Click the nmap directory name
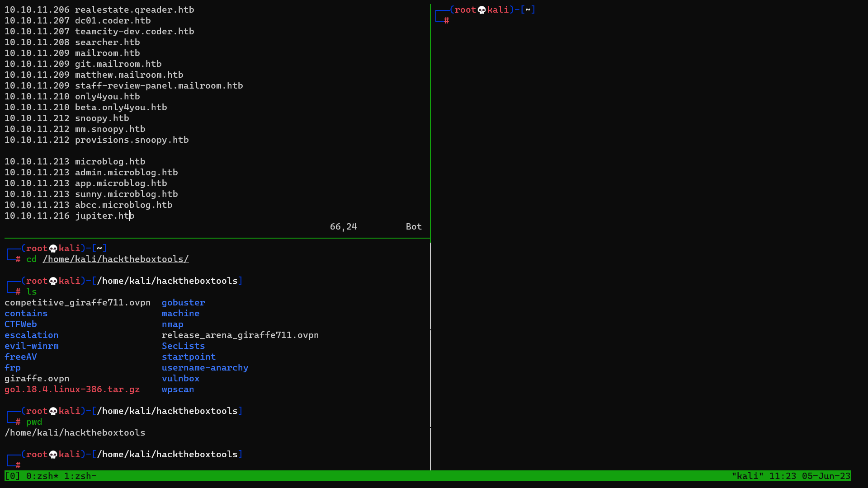This screenshot has width=868, height=488. tap(172, 324)
